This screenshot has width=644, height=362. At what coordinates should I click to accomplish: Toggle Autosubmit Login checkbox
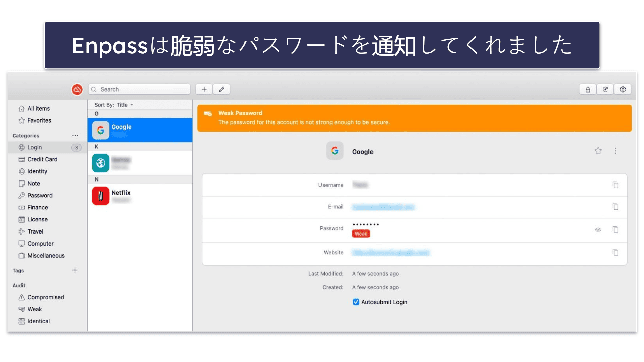(x=356, y=302)
